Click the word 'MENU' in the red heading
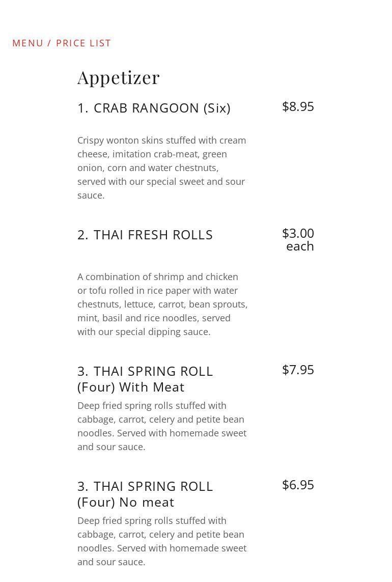This screenshot has width=392, height=582. [x=28, y=43]
